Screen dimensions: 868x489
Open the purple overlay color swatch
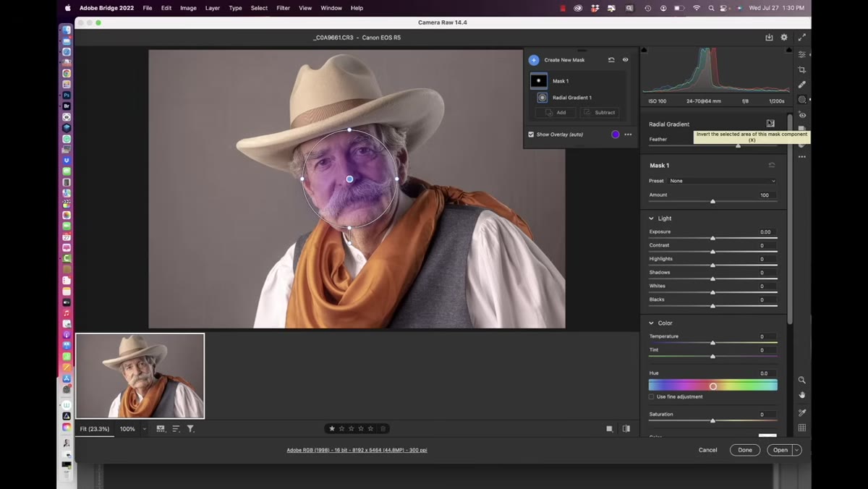point(616,135)
